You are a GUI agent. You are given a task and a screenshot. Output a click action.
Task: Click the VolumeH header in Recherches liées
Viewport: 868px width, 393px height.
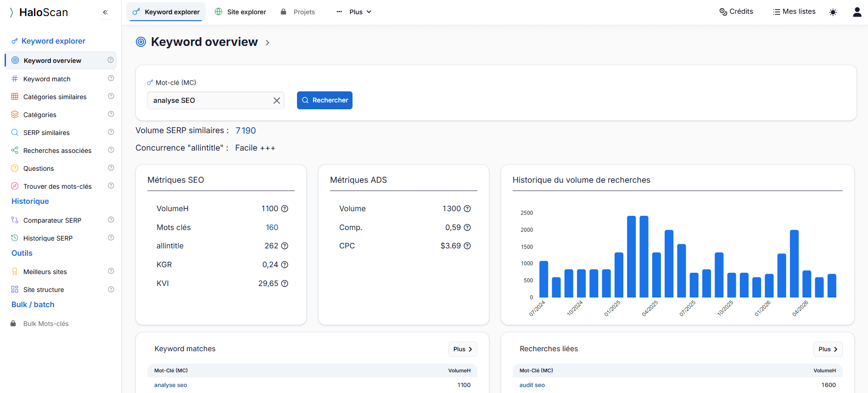pyautogui.click(x=824, y=371)
